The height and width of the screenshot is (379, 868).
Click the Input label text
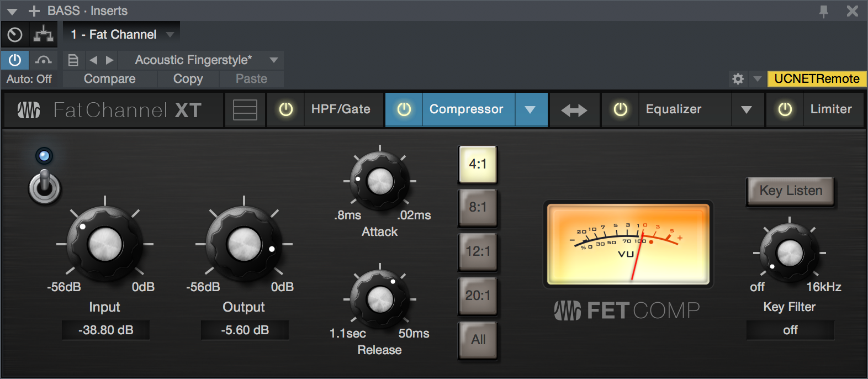[104, 307]
